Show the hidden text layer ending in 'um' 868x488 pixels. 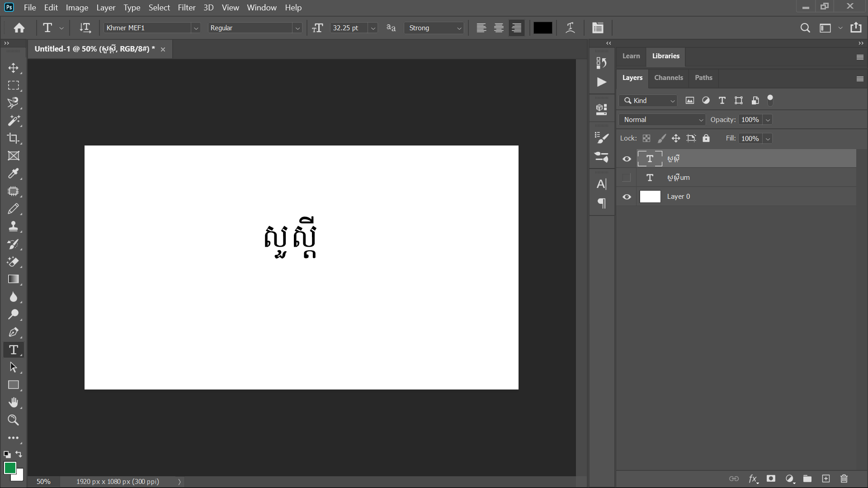coord(627,178)
